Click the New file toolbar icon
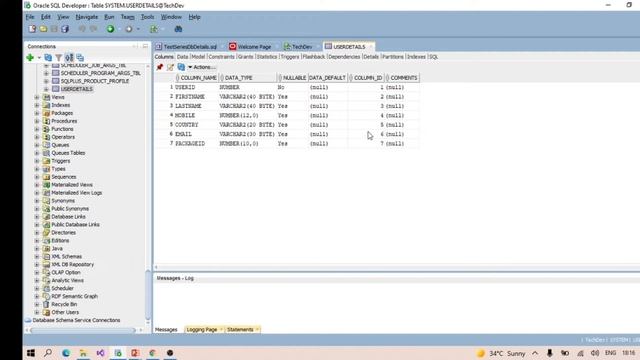The height and width of the screenshot is (360, 640). click(x=32, y=29)
